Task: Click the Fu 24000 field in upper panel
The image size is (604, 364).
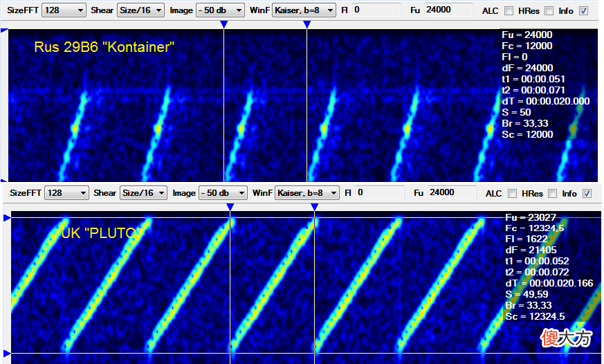Action: [x=448, y=10]
